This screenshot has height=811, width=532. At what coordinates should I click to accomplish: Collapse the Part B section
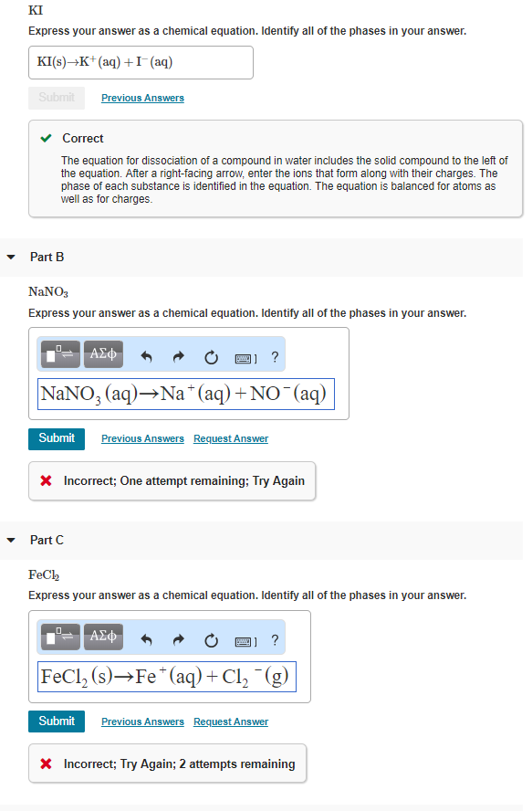pyautogui.click(x=10, y=257)
